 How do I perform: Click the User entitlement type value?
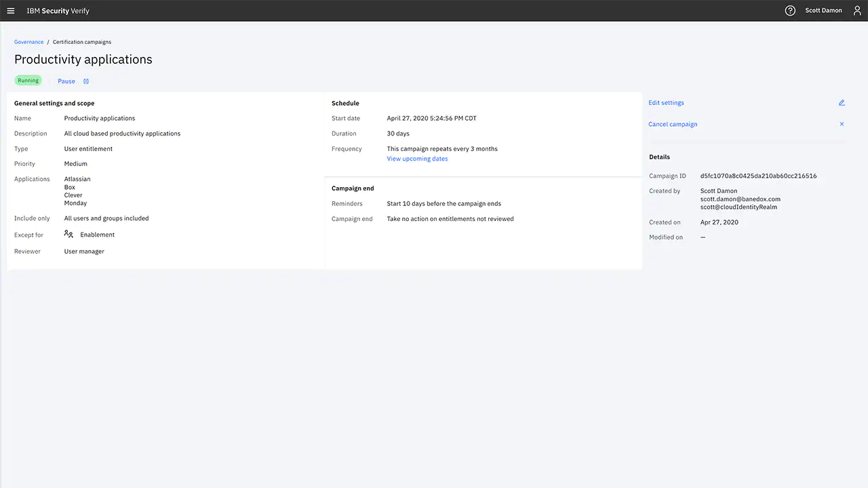coord(88,149)
